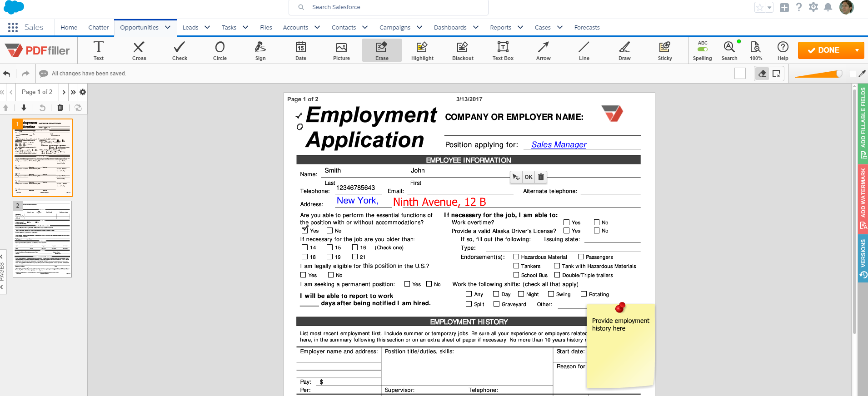This screenshot has height=396, width=868.
Task: Select the Sign tool
Action: coord(260,50)
